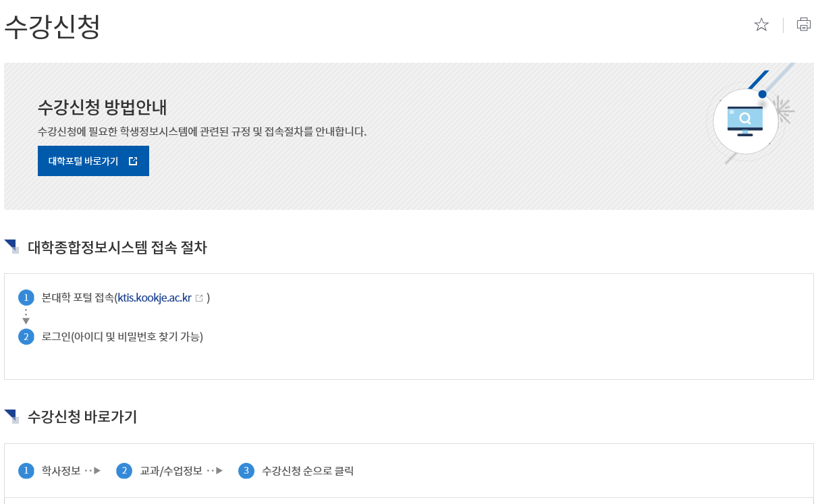The height and width of the screenshot is (504, 818).
Task: Click the star bookmark icon
Action: click(761, 25)
